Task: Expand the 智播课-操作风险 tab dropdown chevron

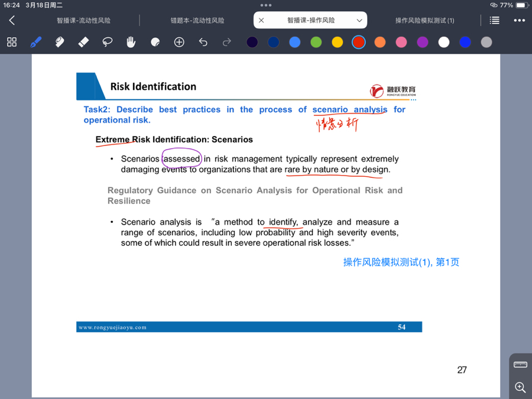Action: [359, 20]
